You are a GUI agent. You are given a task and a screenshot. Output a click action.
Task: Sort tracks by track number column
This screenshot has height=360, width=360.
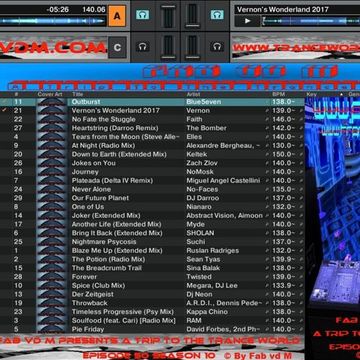(x=18, y=94)
